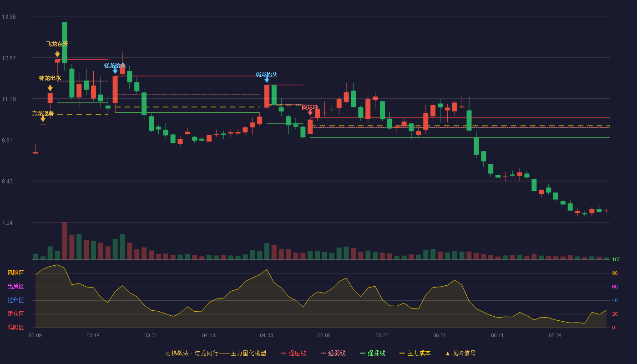
Task: Click the 低吸区 zone label
Action: (x=15, y=327)
